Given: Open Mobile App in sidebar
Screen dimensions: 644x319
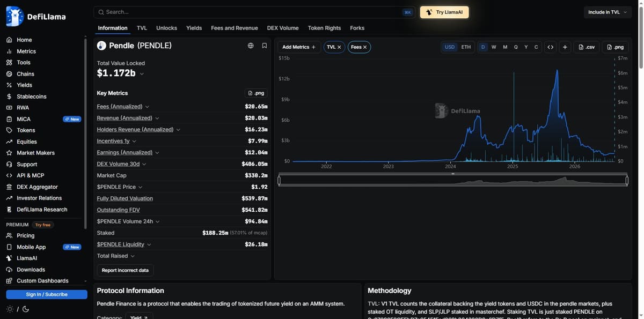Looking at the screenshot, I should tap(31, 247).
